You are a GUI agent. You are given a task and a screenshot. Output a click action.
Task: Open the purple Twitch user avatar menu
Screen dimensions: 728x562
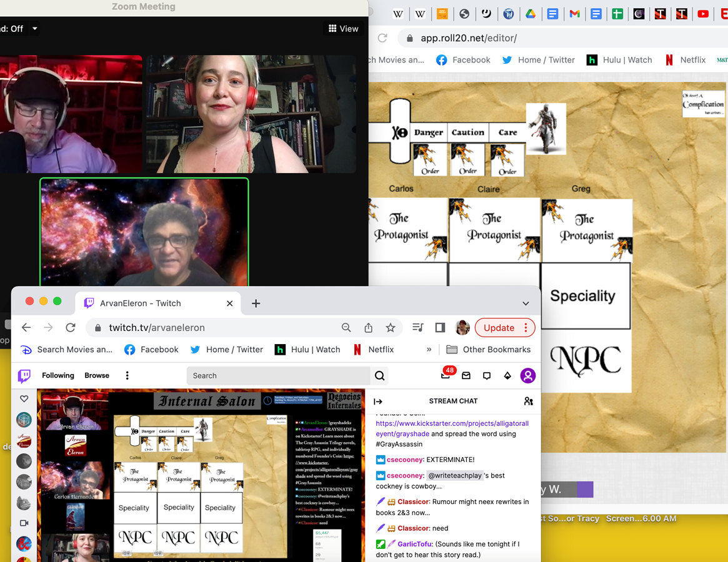pyautogui.click(x=528, y=375)
